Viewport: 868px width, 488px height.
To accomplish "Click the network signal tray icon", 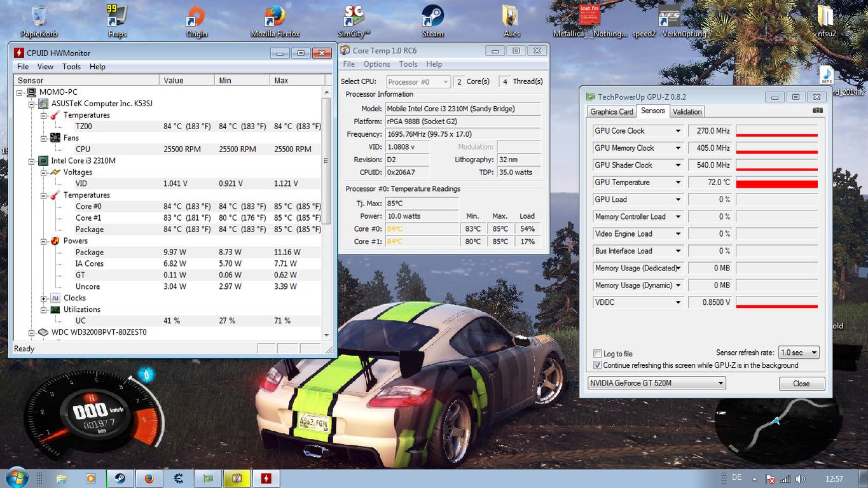I will pyautogui.click(x=785, y=478).
